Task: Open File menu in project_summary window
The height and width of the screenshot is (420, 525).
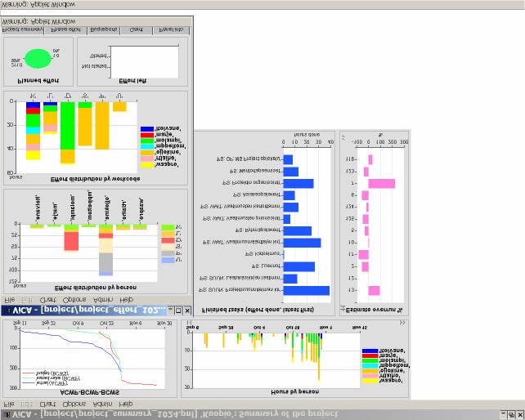Action: (x=9, y=404)
